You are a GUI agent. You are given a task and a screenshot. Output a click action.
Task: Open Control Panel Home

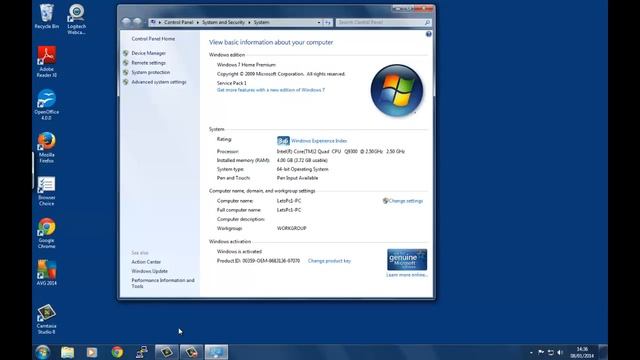pyautogui.click(x=153, y=39)
